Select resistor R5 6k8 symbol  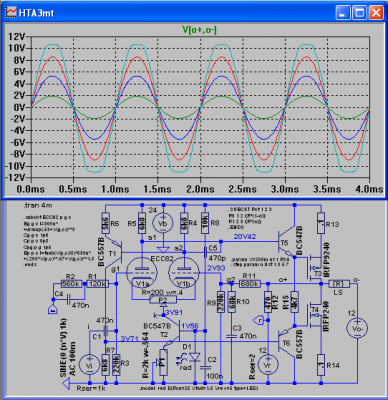(142, 223)
